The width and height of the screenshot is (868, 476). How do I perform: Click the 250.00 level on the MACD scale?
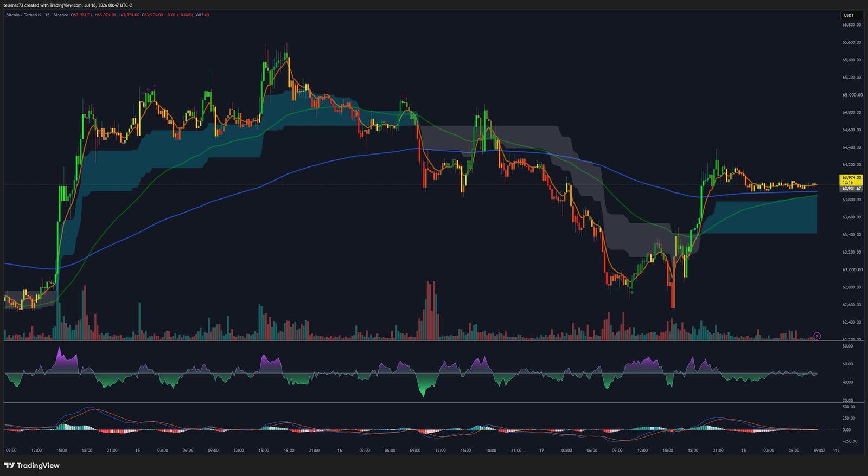point(849,418)
